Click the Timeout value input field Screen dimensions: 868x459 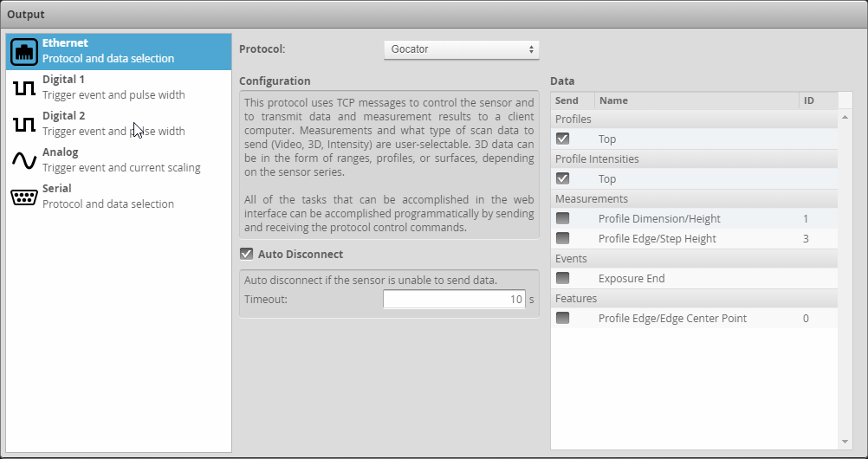454,300
